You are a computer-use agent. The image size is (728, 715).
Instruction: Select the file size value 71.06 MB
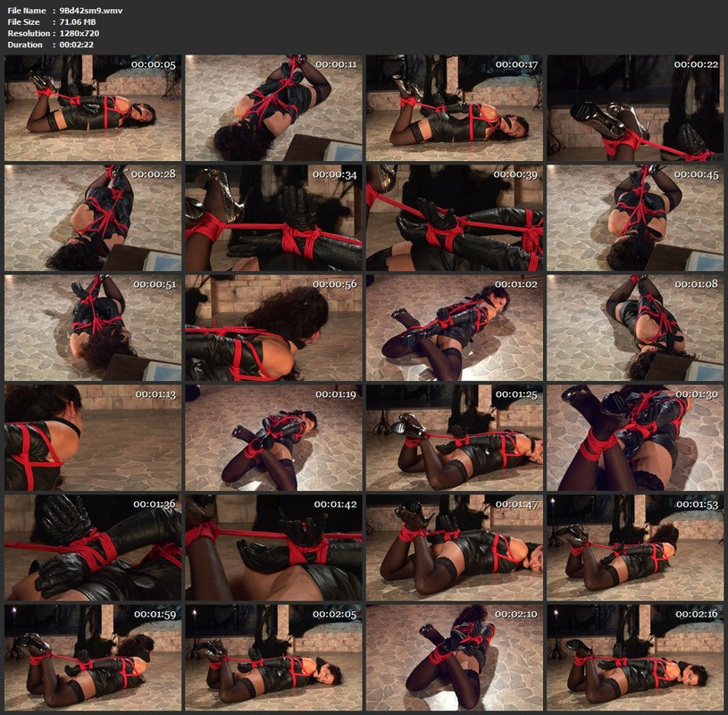[78, 21]
